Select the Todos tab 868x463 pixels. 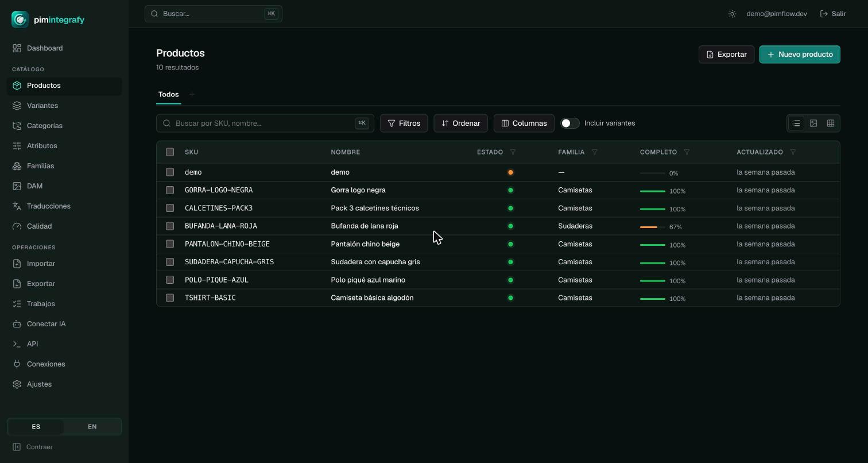[169, 94]
